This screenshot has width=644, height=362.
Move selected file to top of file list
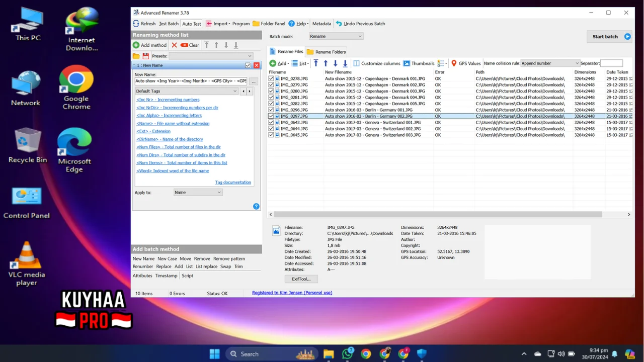pyautogui.click(x=316, y=63)
